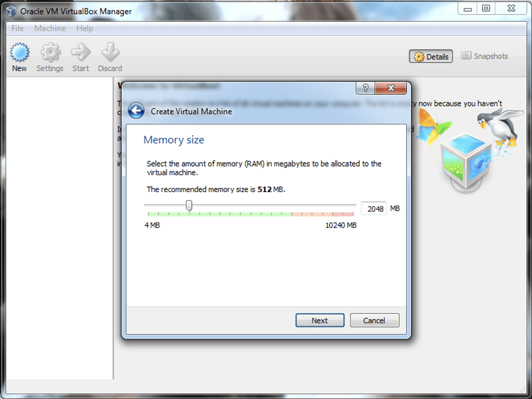The height and width of the screenshot is (399, 532).
Task: Switch to the Snapshots view
Action: click(x=484, y=56)
